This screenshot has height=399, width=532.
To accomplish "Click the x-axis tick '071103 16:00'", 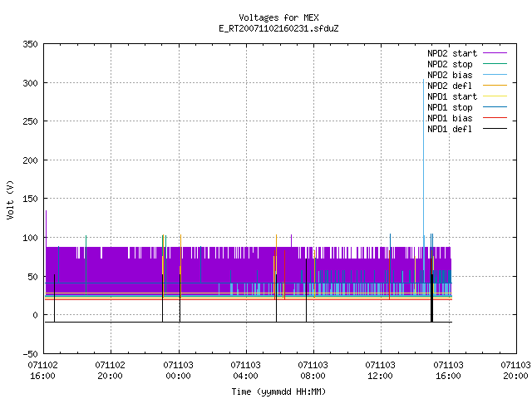I will click(x=449, y=371).
